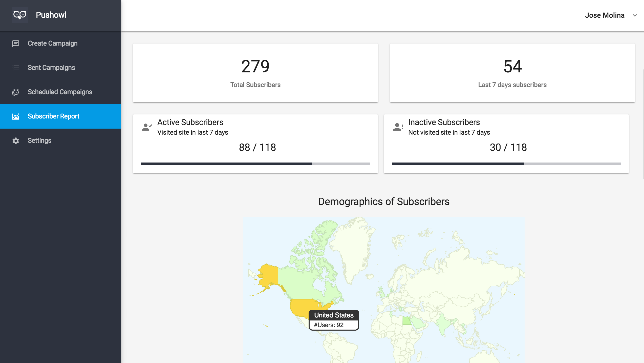
Task: Open the Create Campaign menu item
Action: [53, 44]
